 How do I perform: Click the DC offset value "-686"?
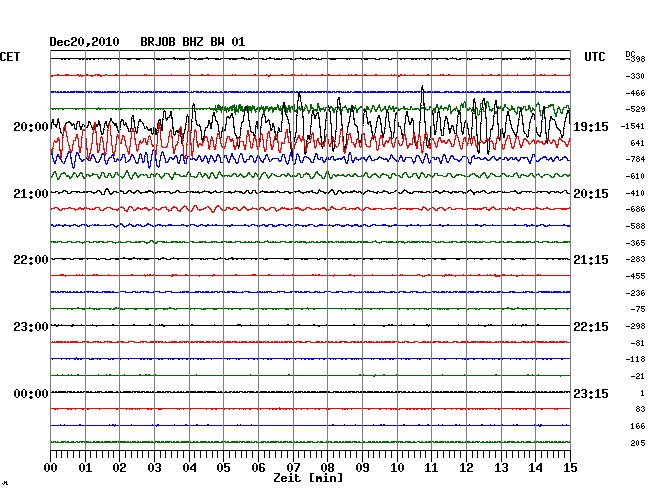click(635, 209)
